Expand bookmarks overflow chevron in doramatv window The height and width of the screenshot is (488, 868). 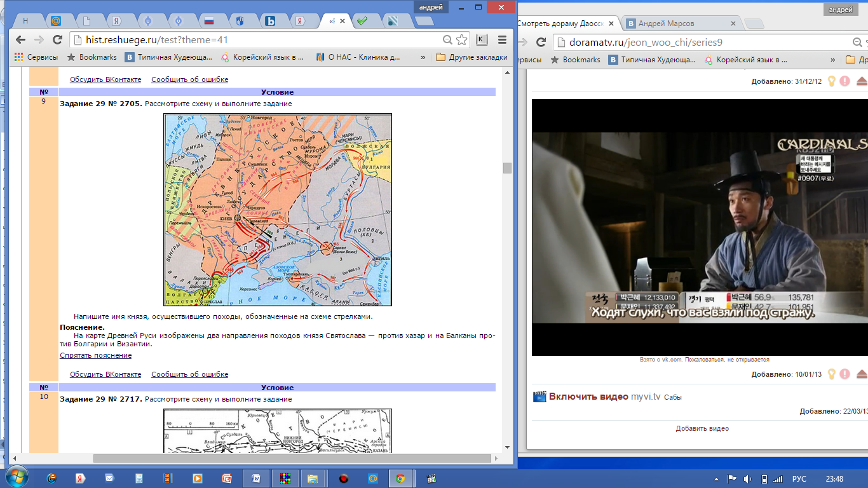tap(833, 59)
